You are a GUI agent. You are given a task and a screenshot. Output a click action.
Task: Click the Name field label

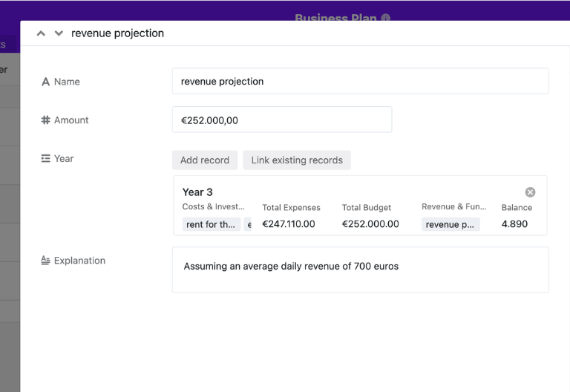pos(67,82)
